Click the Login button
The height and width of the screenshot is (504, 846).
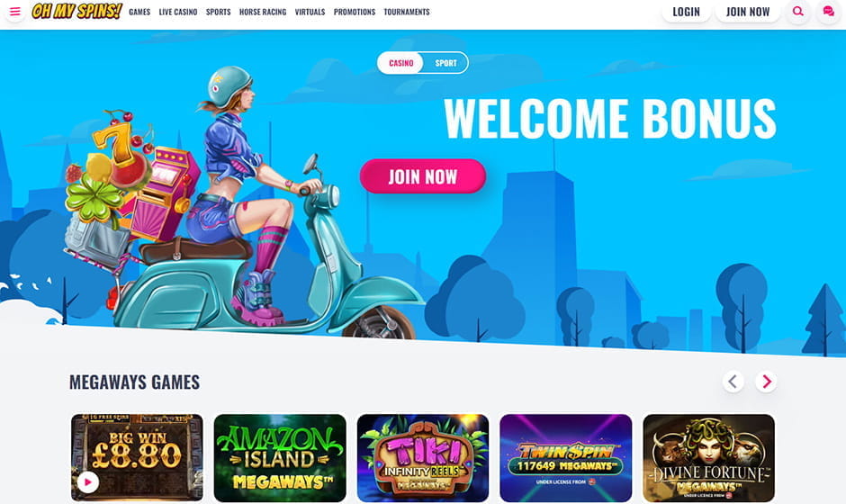687,12
